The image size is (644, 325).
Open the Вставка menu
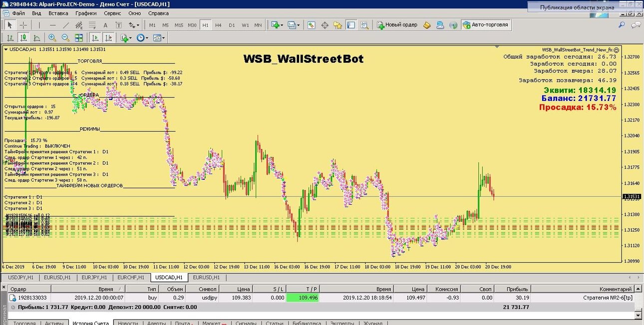tap(58, 13)
